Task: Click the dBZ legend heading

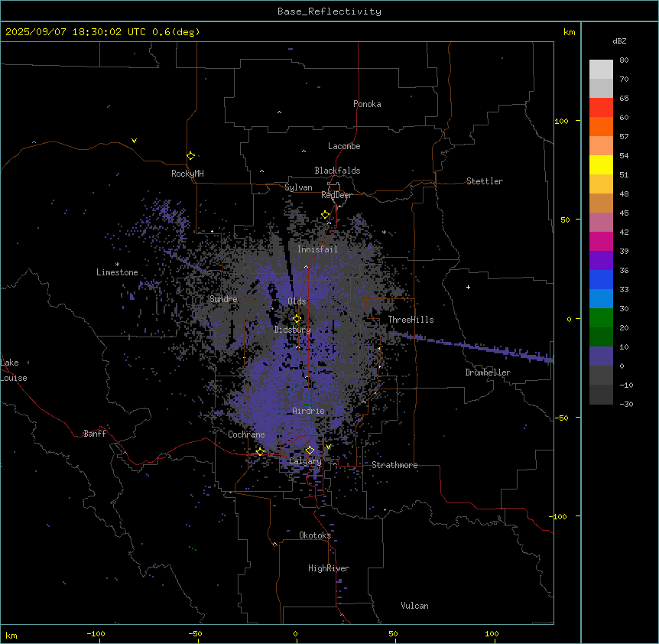Action: (619, 41)
